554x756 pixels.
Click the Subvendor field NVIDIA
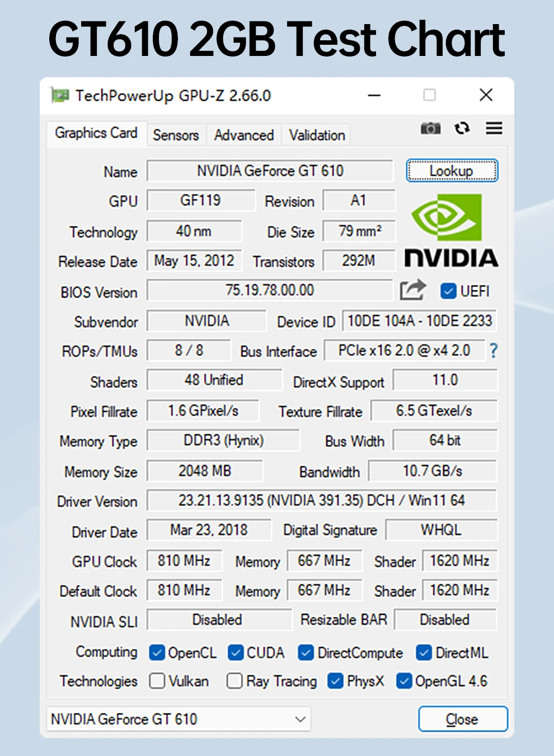[206, 321]
